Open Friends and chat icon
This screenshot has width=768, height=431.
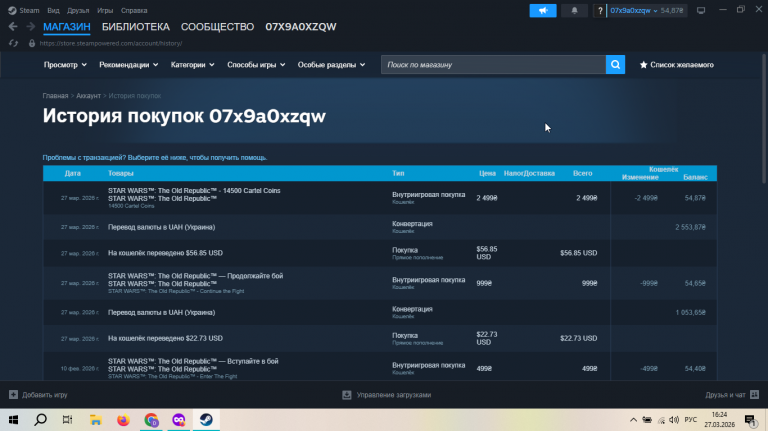(x=754, y=394)
